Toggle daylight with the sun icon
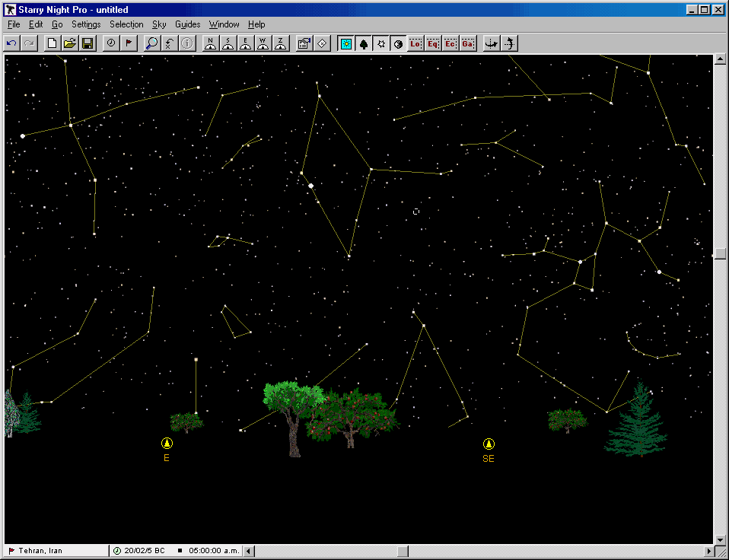The height and width of the screenshot is (560, 729). point(346,43)
